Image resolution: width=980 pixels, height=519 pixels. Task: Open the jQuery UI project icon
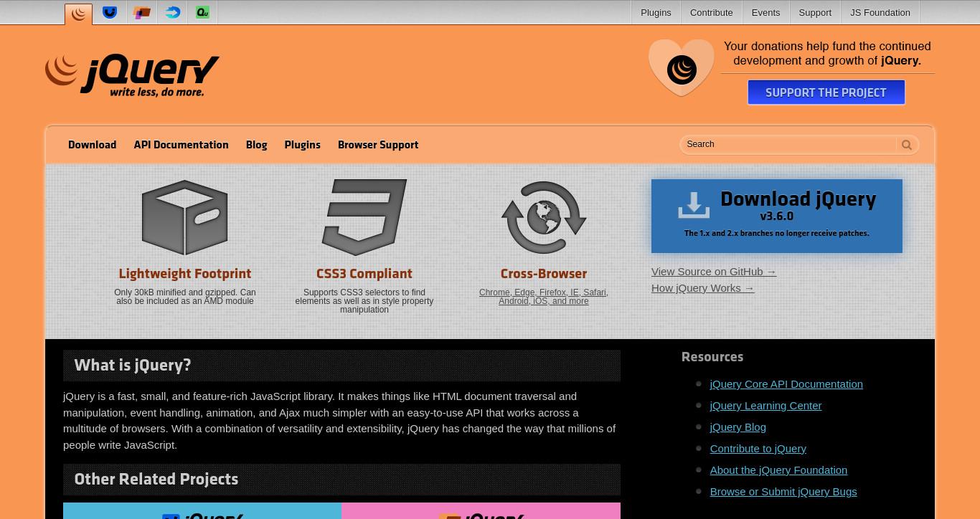coord(110,12)
